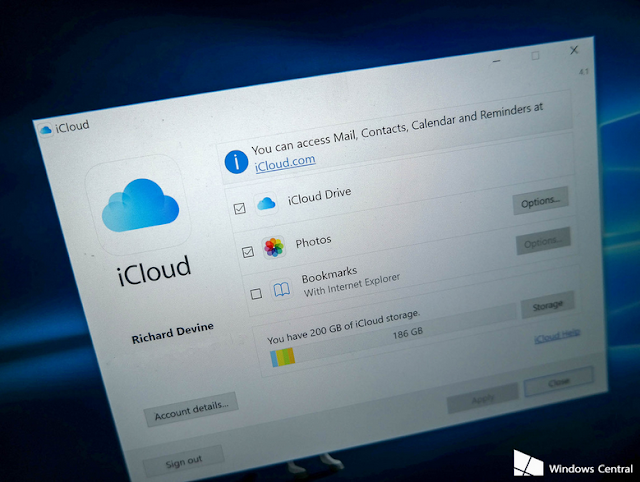640x482 pixels.
Task: Close the iCloud window with X
Action: 574,50
